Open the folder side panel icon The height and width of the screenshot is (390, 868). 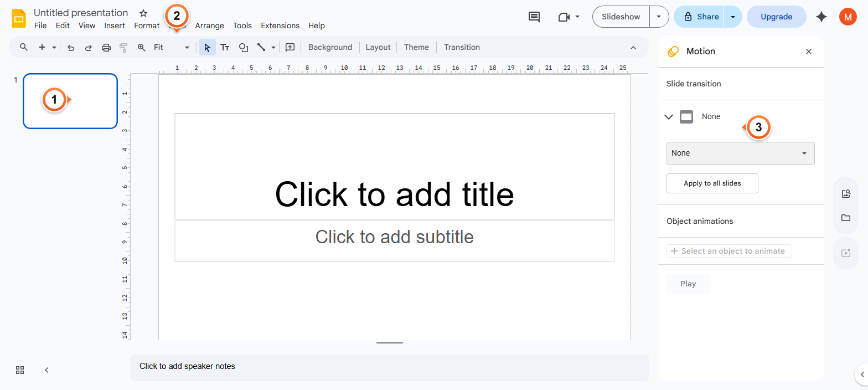click(846, 218)
